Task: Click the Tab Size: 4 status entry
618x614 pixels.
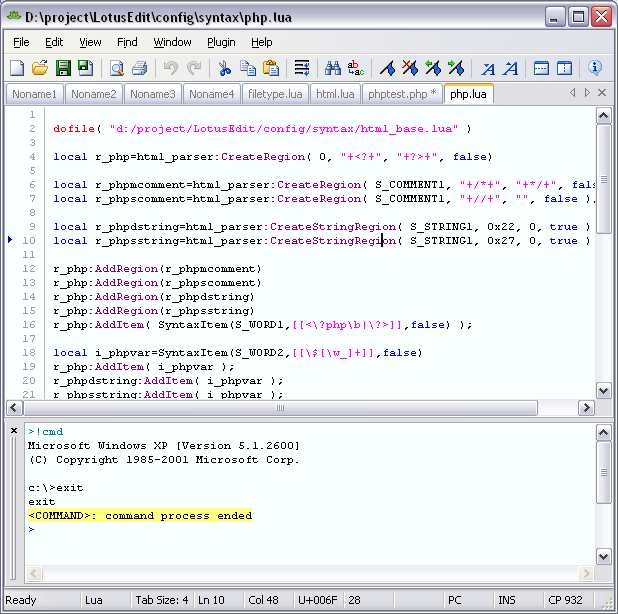Action: 162,600
